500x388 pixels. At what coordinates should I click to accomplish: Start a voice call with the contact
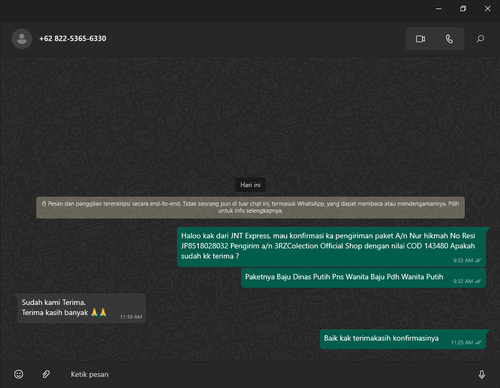click(x=449, y=39)
